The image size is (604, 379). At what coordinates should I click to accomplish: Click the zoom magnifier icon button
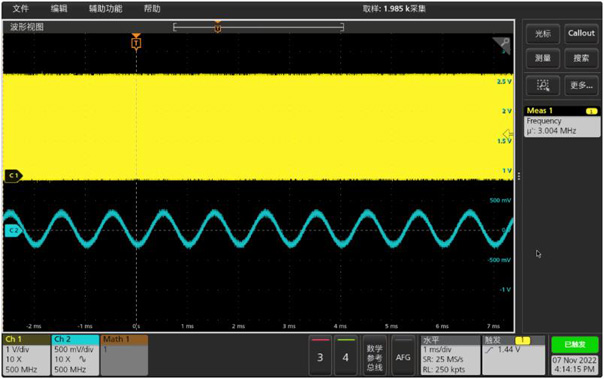tap(543, 85)
